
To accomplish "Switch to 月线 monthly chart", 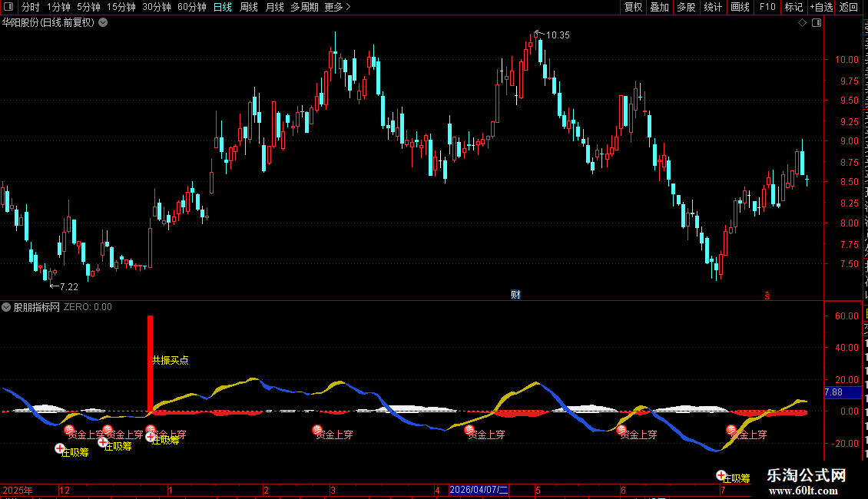I will pos(274,7).
